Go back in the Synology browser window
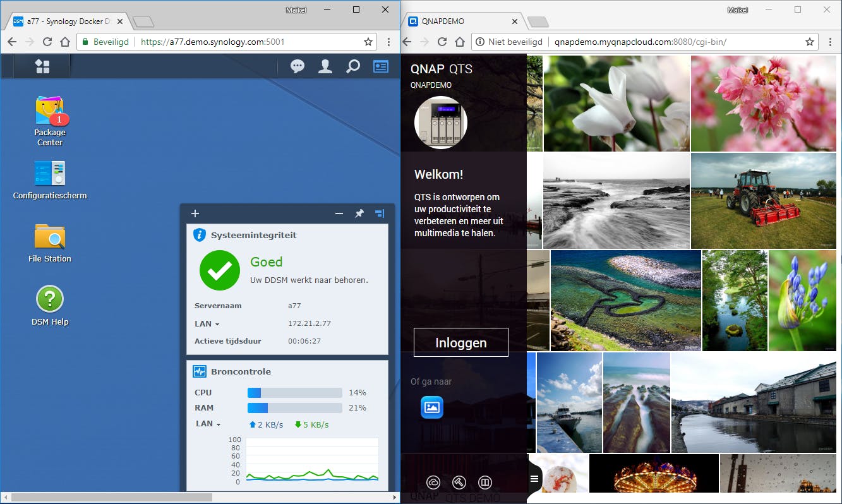This screenshot has width=842, height=504. pos(12,42)
